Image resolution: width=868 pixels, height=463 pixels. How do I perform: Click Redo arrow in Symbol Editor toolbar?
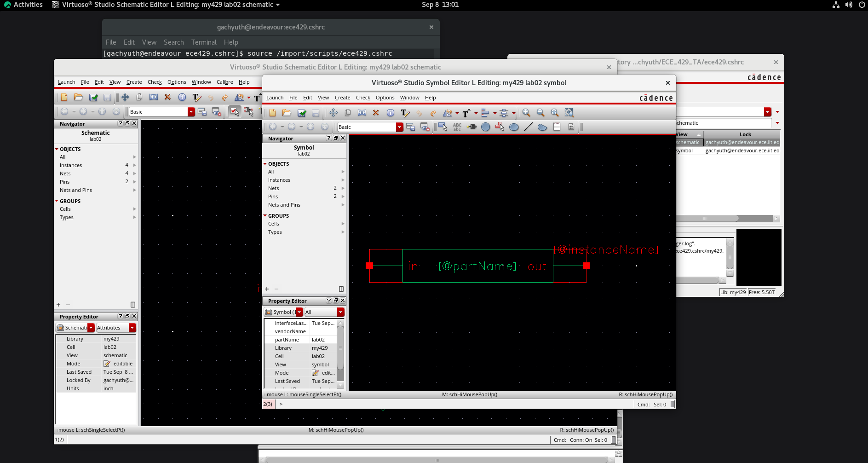pos(433,113)
